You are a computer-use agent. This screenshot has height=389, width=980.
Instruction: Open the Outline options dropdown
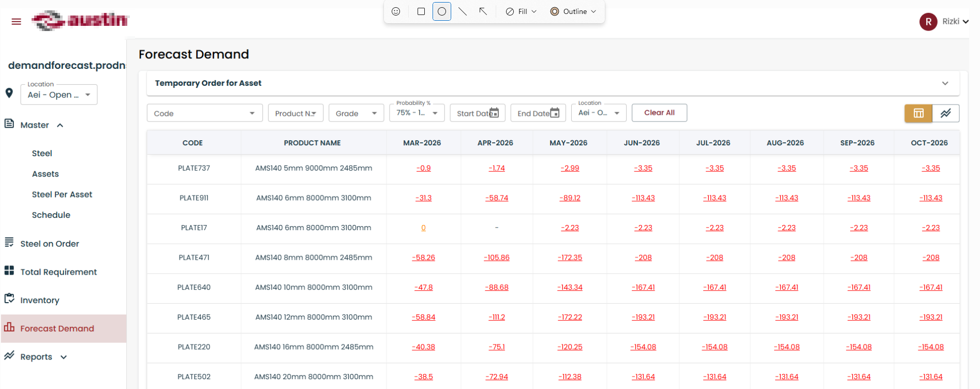click(573, 11)
